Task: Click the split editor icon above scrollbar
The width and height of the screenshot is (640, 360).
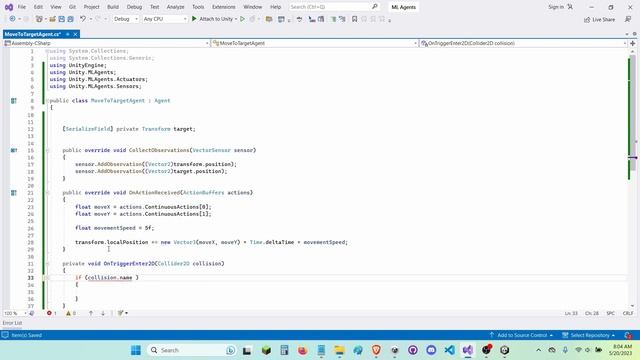Action: pyautogui.click(x=633, y=43)
